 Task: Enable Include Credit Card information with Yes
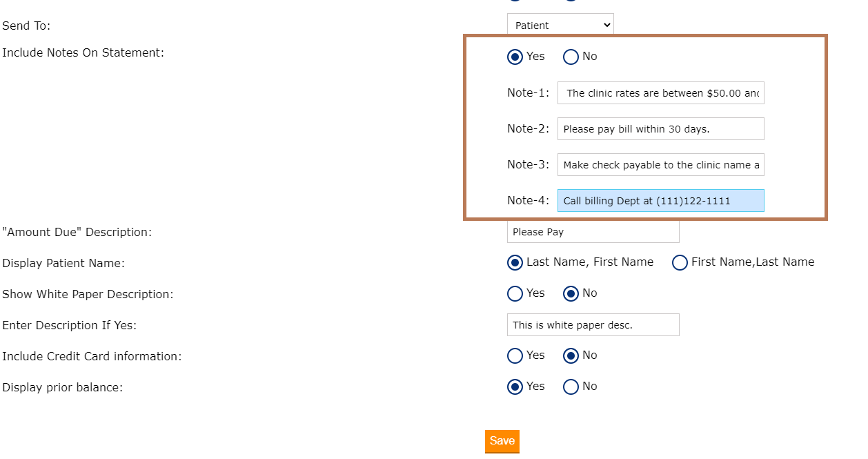click(x=515, y=355)
